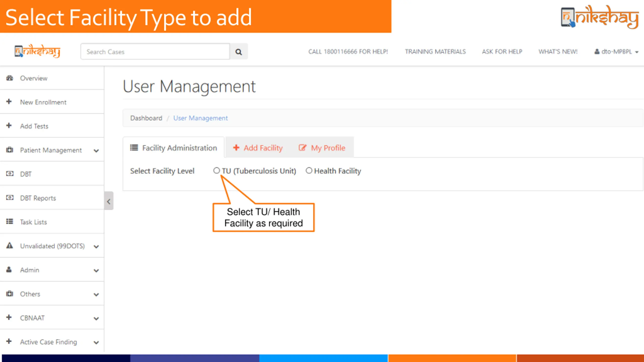The height and width of the screenshot is (362, 644).
Task: Switch to the My Profile tab
Action: pyautogui.click(x=322, y=148)
